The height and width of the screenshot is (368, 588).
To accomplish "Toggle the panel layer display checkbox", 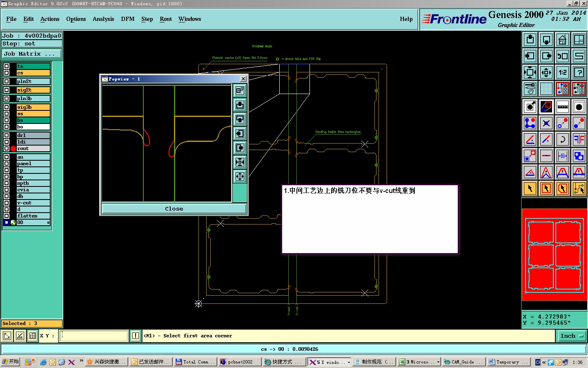I will click(x=7, y=164).
